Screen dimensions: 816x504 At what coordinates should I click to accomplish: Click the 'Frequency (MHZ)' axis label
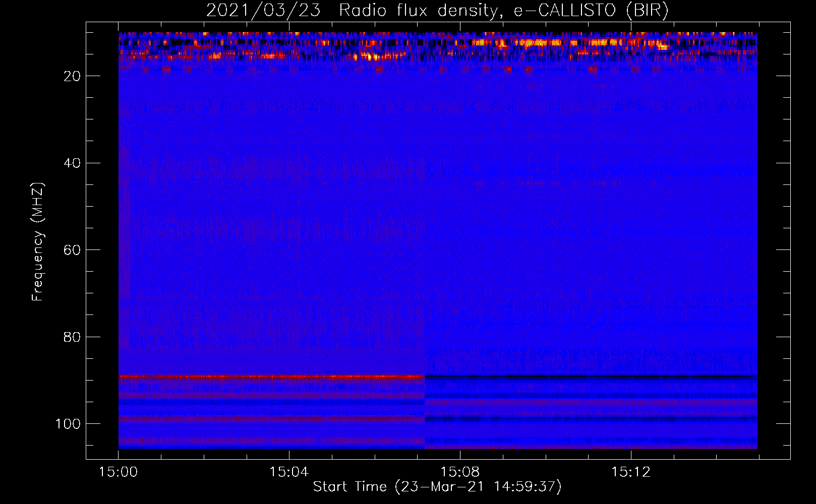[x=38, y=242]
